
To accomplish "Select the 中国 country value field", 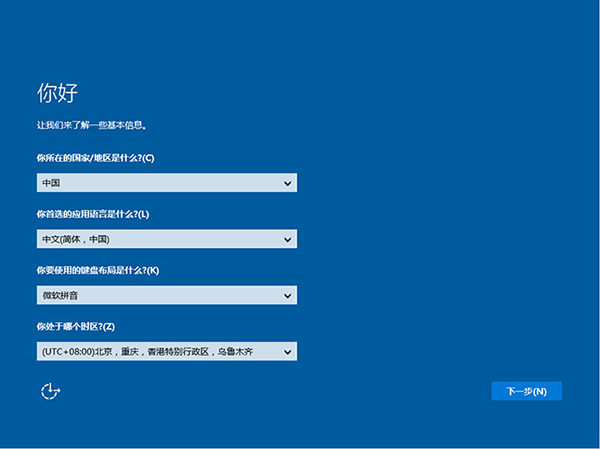I will coord(150,183).
